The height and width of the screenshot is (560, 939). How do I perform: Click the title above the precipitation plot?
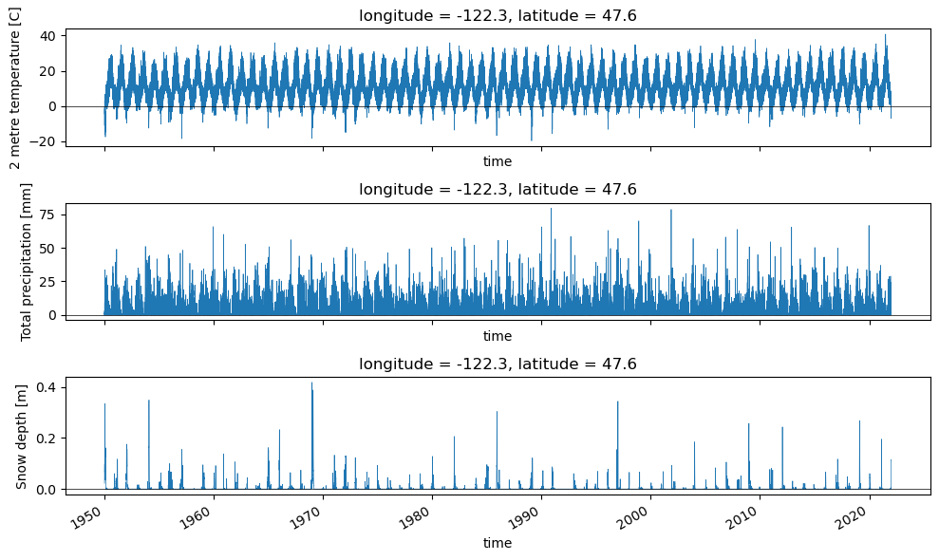click(498, 189)
